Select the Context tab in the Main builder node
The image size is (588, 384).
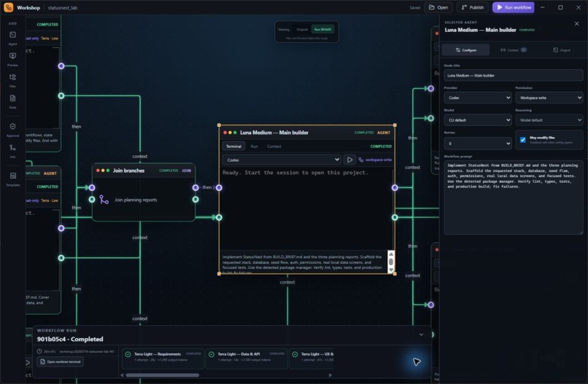point(274,146)
